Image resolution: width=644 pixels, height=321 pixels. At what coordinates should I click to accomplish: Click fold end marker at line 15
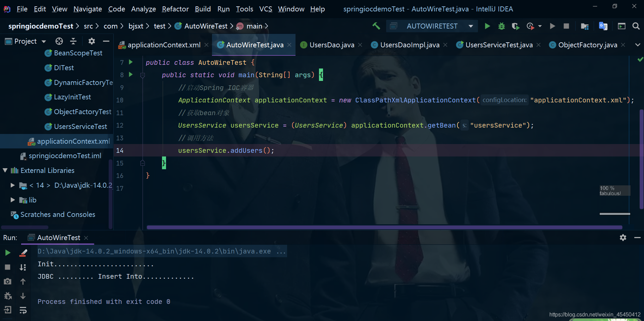coord(143,163)
